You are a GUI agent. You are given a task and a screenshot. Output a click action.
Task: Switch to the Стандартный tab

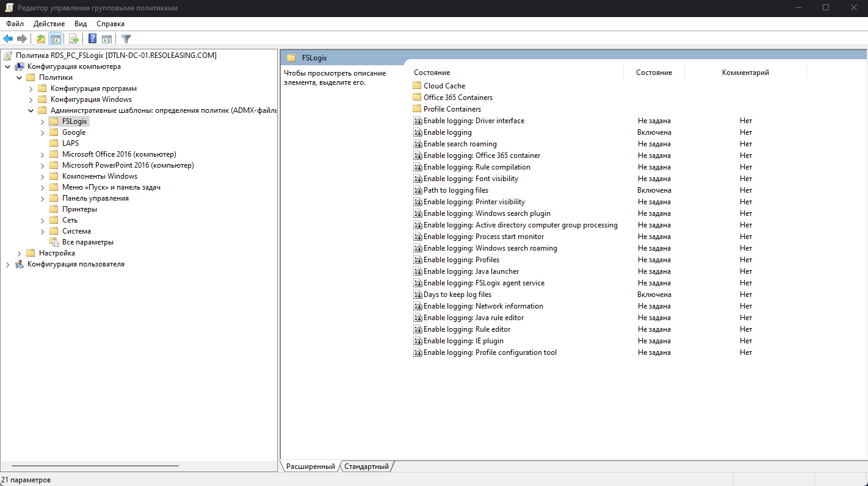[366, 465]
